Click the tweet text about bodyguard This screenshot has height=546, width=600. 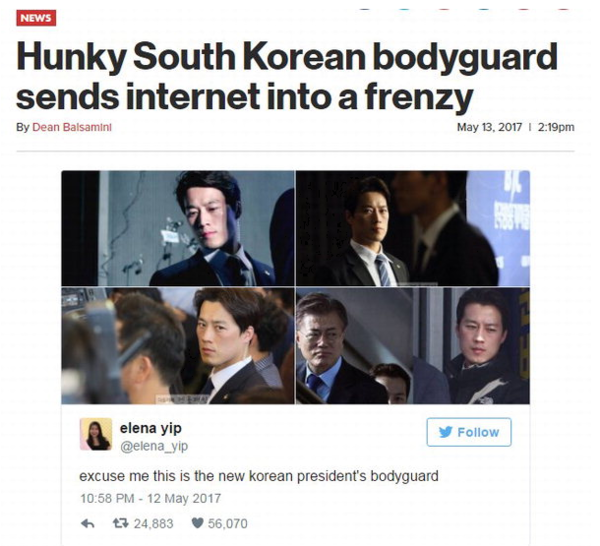259,476
